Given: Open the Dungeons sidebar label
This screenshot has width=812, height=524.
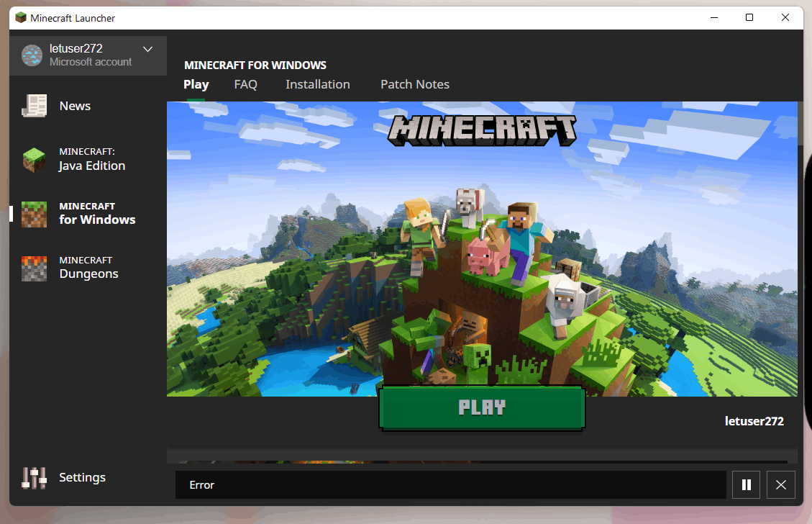Looking at the screenshot, I should (88, 274).
